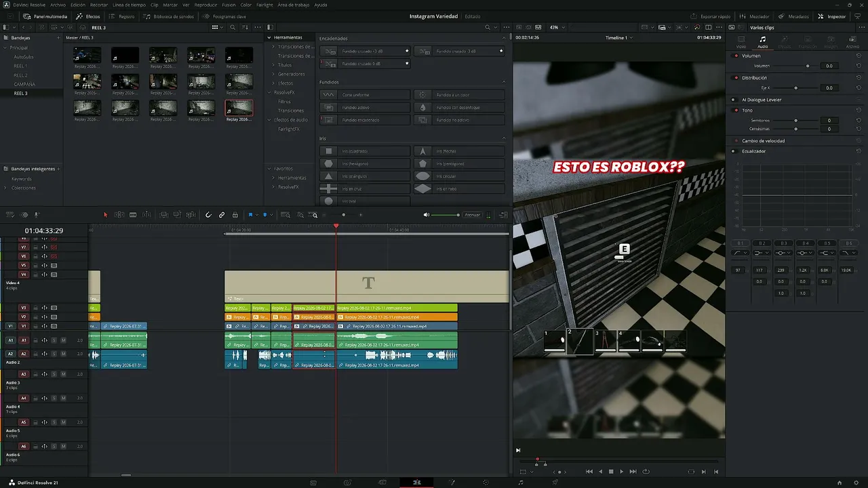868x488 pixels.
Task: Adjust the Semitonos pitch slider
Action: (795, 121)
